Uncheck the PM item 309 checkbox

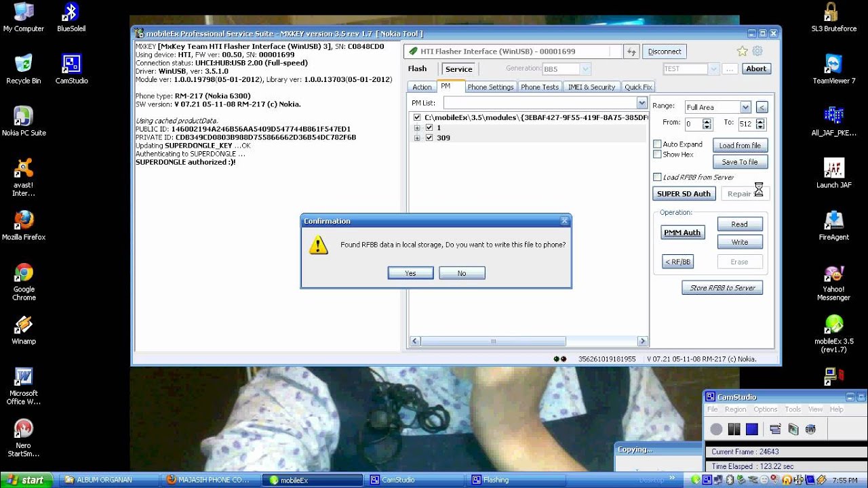429,138
